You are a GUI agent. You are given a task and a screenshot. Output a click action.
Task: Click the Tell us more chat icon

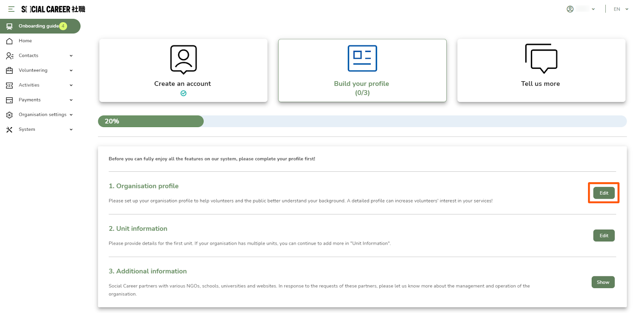[x=541, y=59]
